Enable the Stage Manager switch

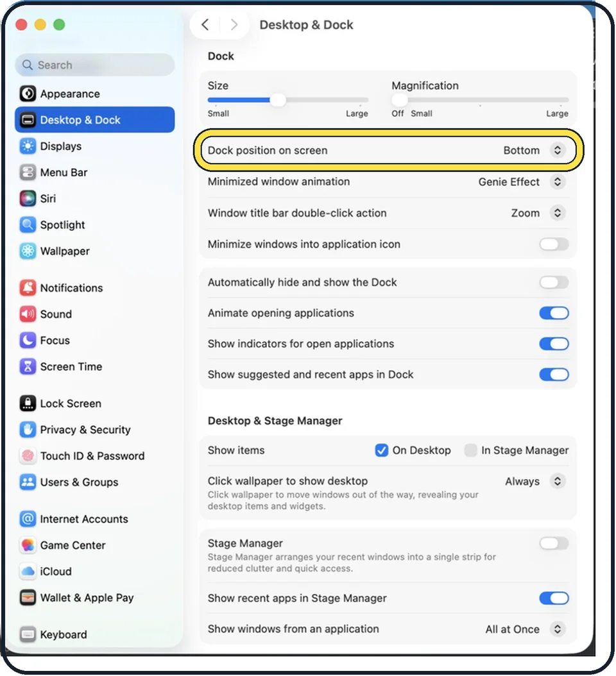tap(554, 544)
